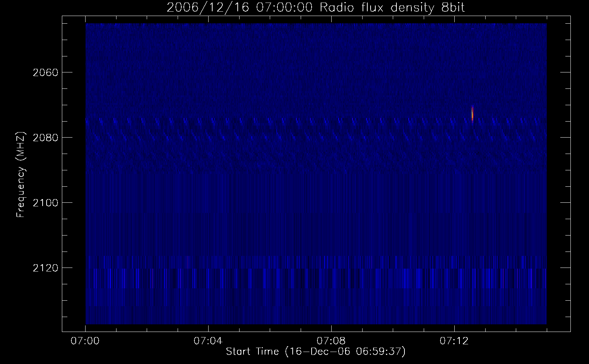
Task: Click the 'Start Time (16-Dec-06 06:59:37)' axis label
Action: pyautogui.click(x=316, y=352)
